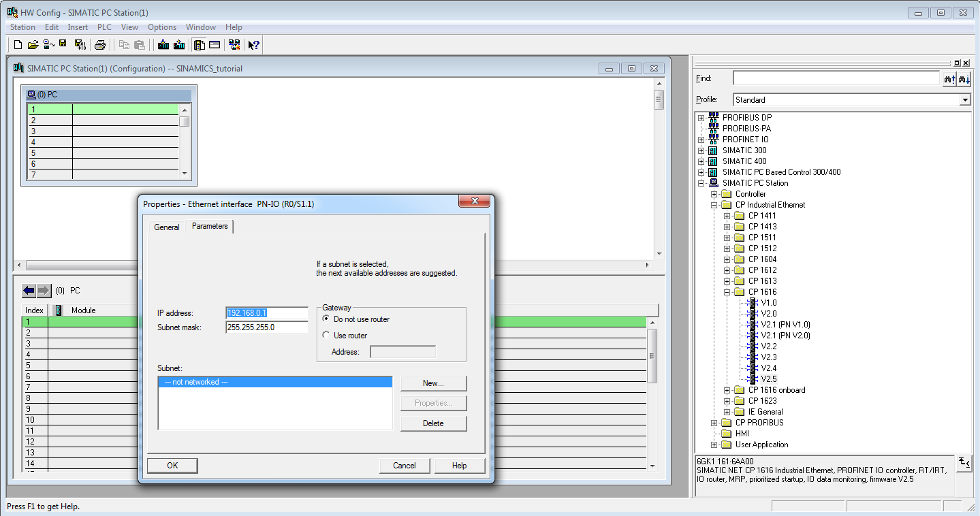Click the Open Online station toolbar icon
This screenshot has width=980, height=516.
pos(48,45)
